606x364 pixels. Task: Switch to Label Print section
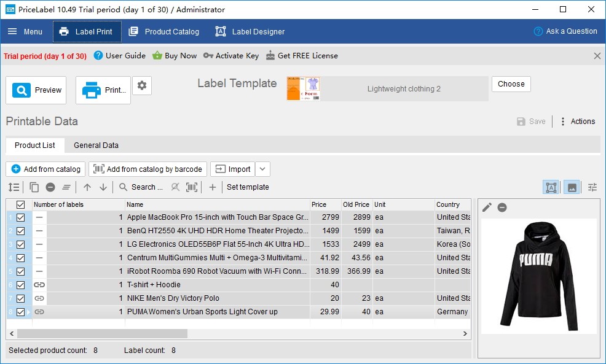coord(87,32)
